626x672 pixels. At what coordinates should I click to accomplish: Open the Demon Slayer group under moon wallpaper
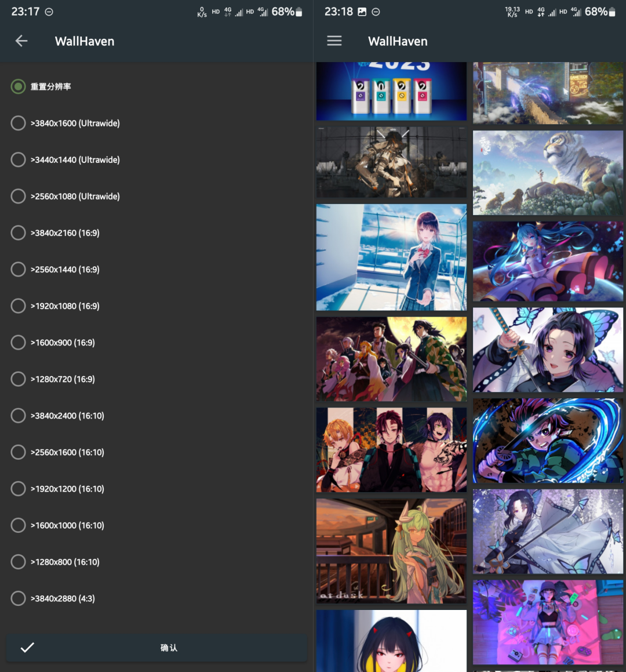pos(391,359)
